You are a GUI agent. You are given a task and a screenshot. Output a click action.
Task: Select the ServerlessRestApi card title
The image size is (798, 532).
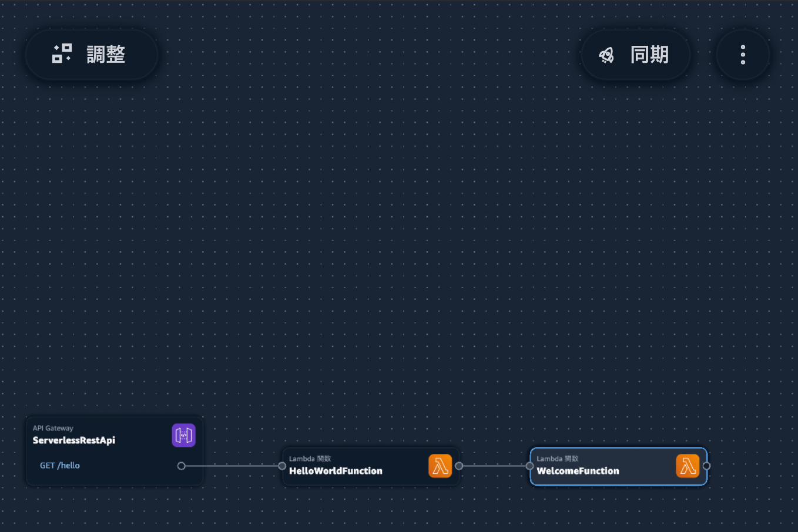click(x=74, y=440)
